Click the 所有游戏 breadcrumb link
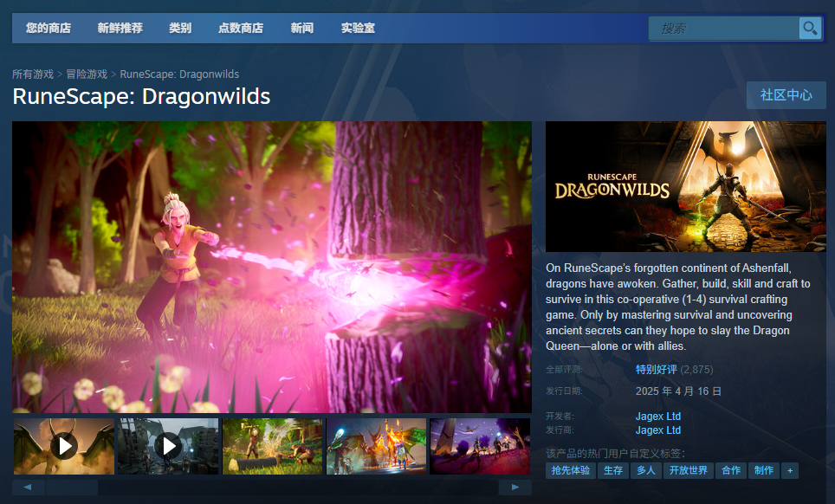The height and width of the screenshot is (504, 835). 33,74
